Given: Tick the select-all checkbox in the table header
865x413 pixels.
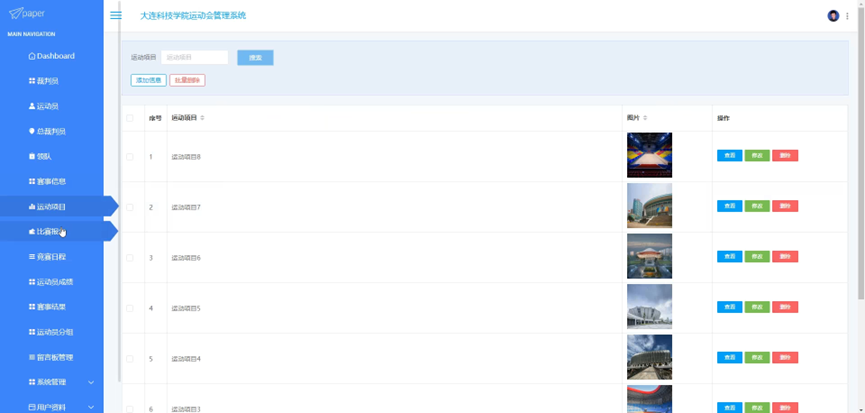Looking at the screenshot, I should point(130,118).
